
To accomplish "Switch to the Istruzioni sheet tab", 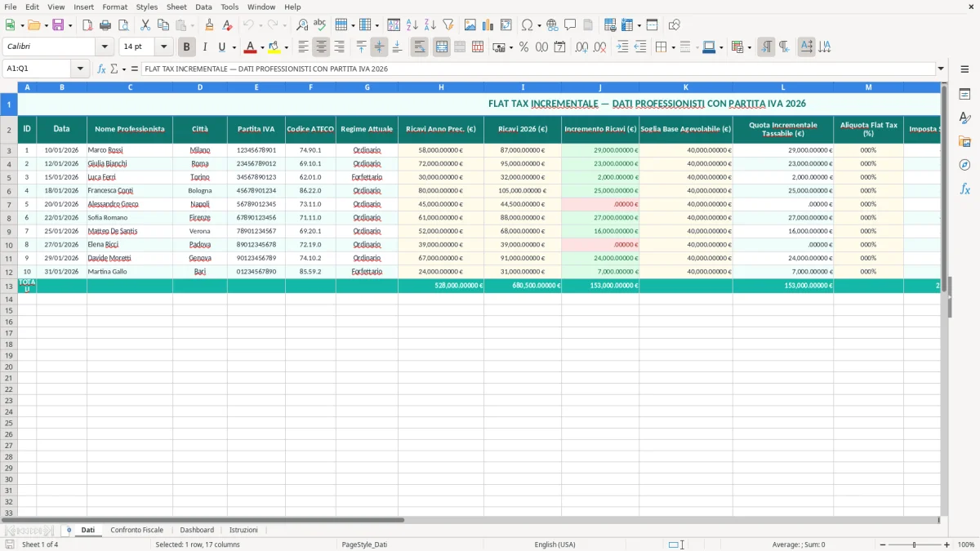I will [243, 530].
